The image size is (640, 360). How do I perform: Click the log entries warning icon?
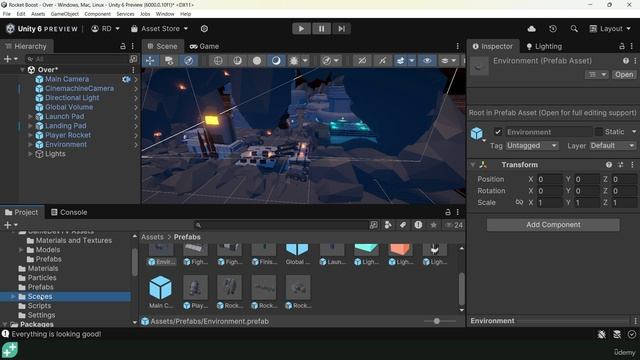(x=418, y=225)
